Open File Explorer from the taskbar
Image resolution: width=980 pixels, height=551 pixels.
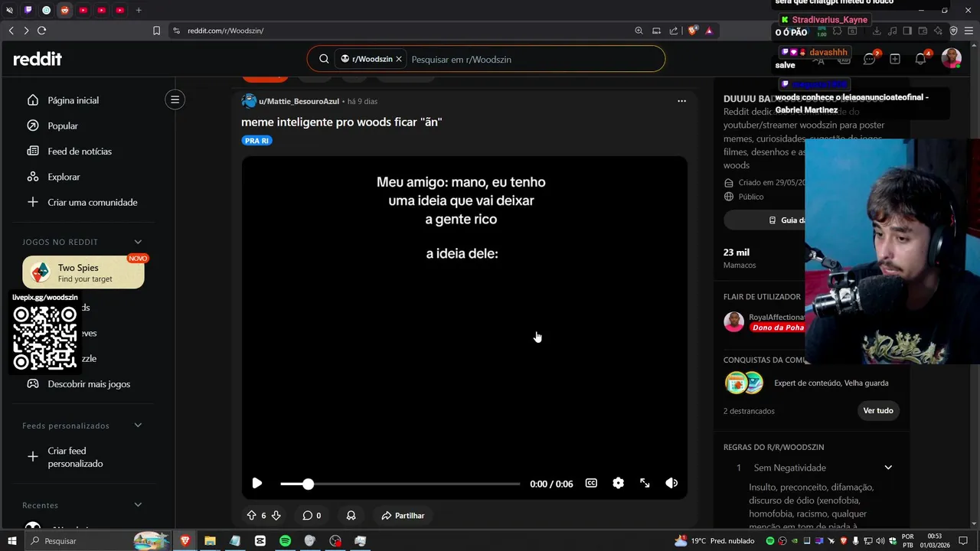(x=210, y=541)
